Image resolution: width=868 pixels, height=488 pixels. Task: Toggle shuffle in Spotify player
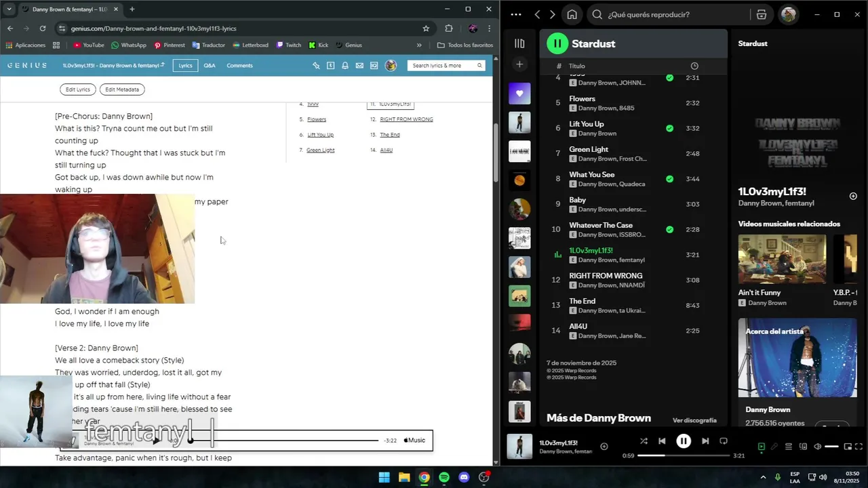pyautogui.click(x=644, y=441)
